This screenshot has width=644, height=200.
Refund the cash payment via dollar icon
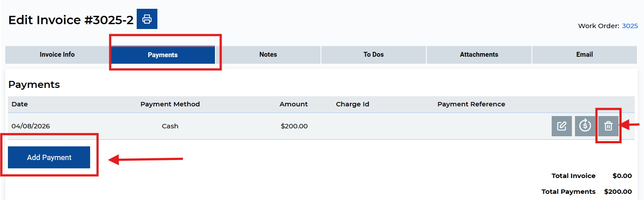585,126
